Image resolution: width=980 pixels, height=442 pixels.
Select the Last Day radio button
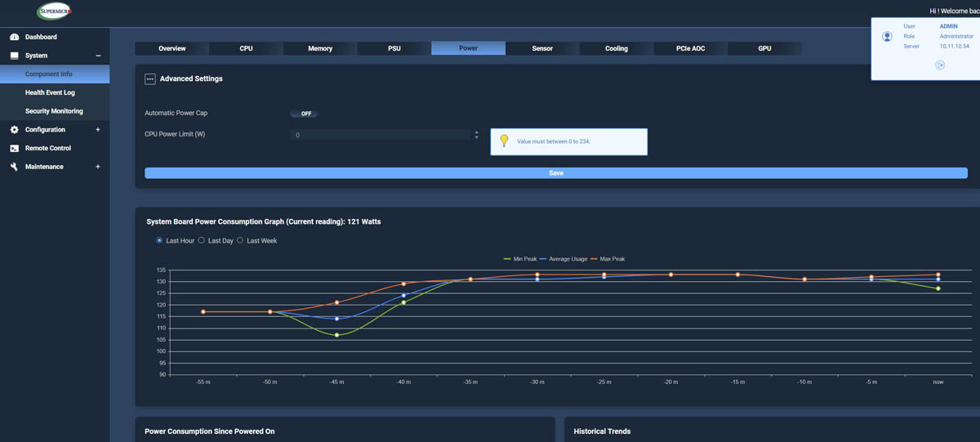tap(202, 241)
